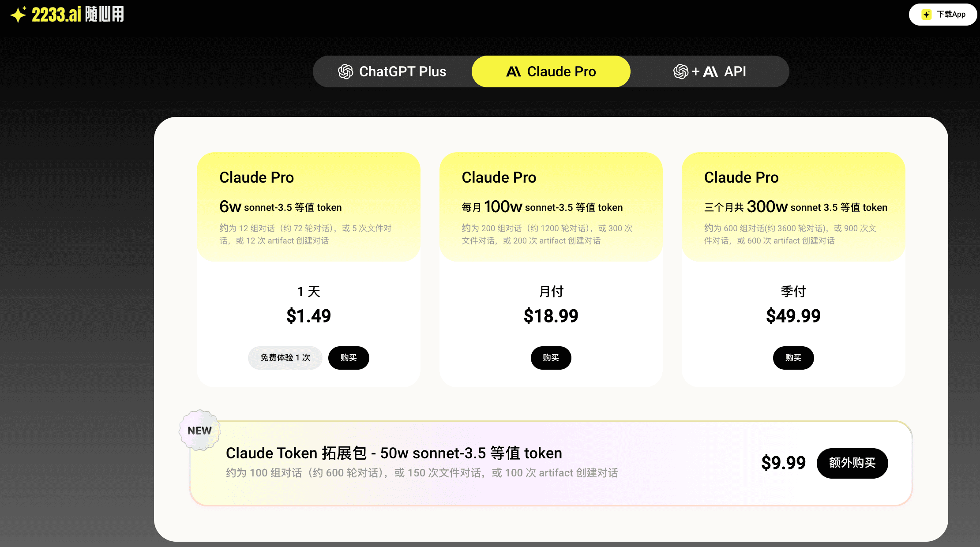
Task: Click the 约为 600 组对话 description
Action: (790, 234)
